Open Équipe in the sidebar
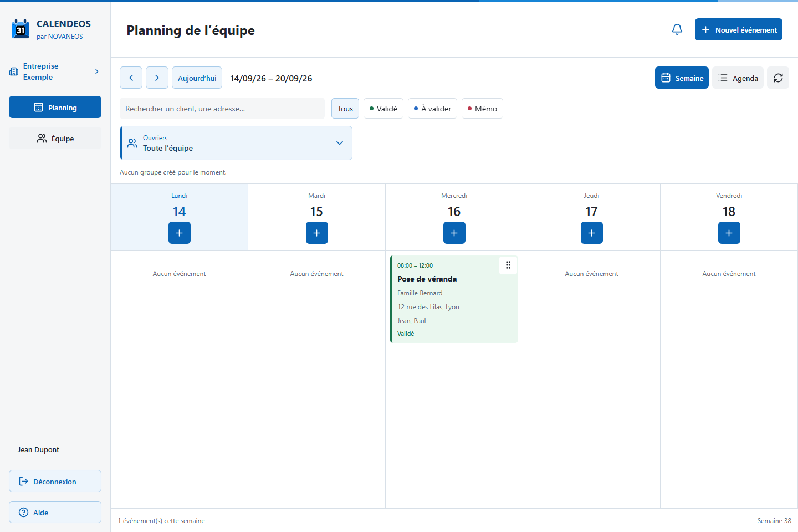The height and width of the screenshot is (532, 798). (x=55, y=138)
